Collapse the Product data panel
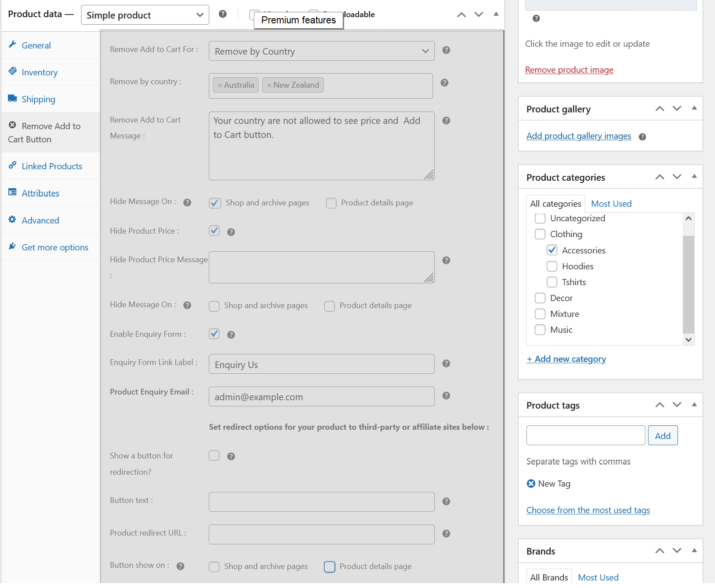This screenshot has height=588, width=715. point(496,14)
